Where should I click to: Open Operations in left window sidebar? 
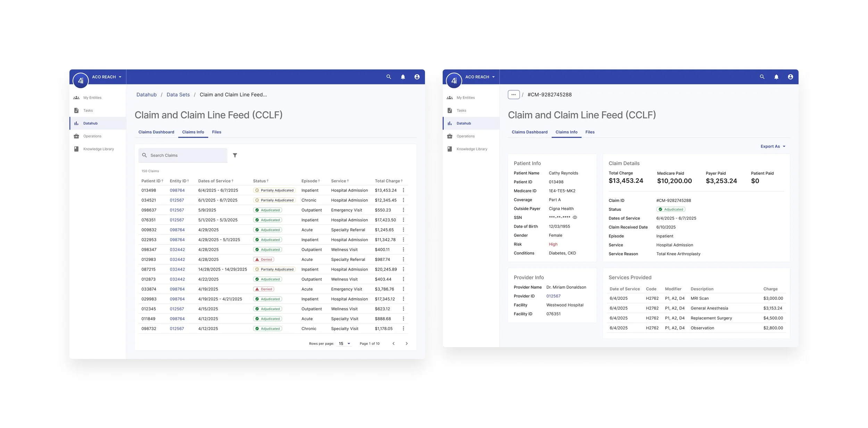[92, 136]
